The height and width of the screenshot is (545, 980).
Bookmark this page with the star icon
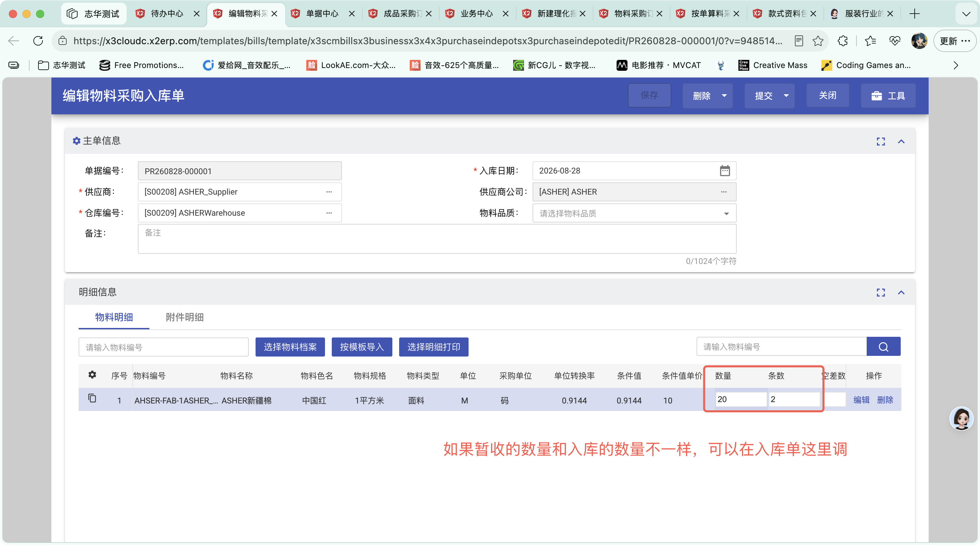pos(818,41)
